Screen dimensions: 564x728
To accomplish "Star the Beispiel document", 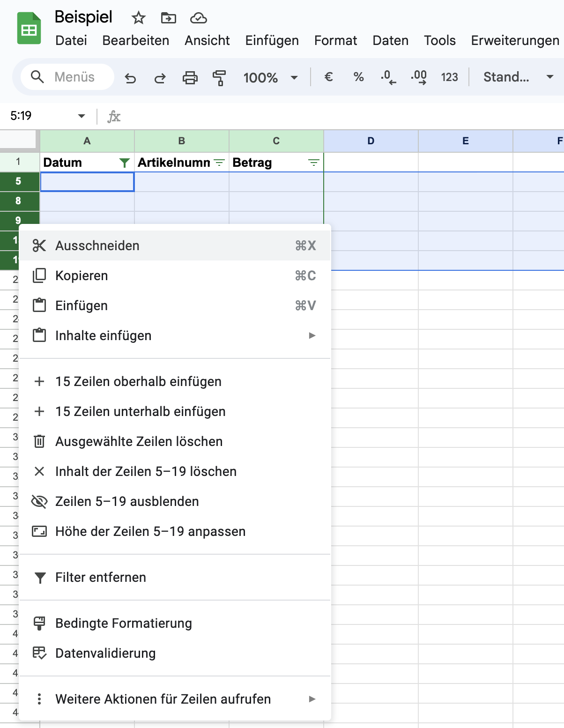I will (138, 18).
